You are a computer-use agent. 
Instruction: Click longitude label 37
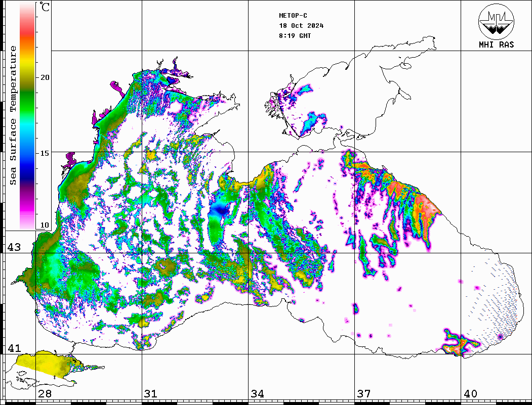(364, 394)
